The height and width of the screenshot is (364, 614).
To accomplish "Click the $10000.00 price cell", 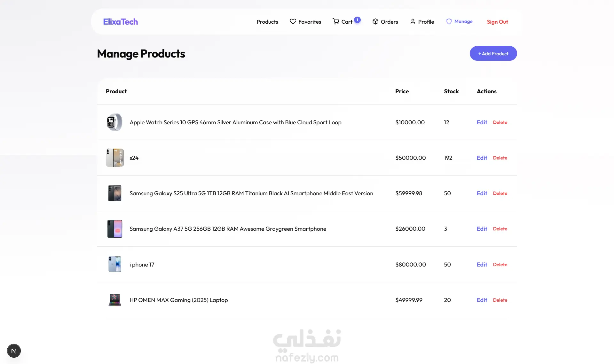I will [410, 122].
